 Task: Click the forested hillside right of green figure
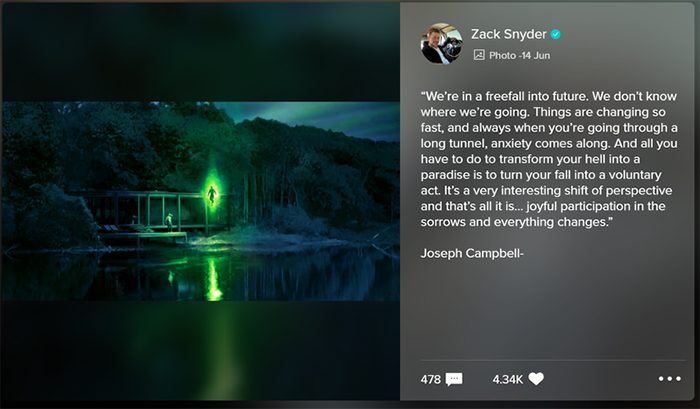(x=312, y=179)
